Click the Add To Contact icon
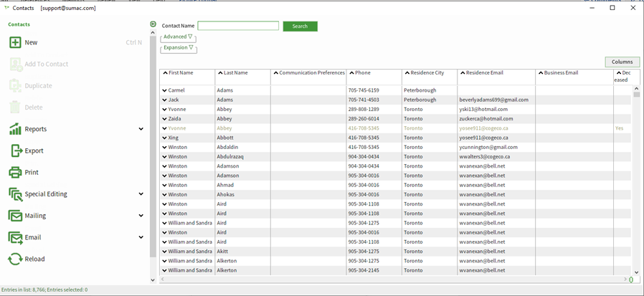The image size is (644, 296). [15, 64]
